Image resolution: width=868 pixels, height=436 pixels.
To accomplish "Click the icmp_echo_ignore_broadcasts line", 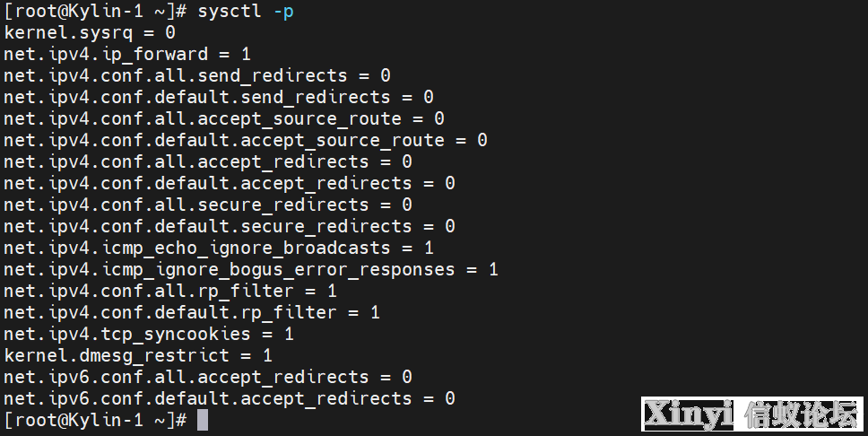I will click(x=219, y=249).
